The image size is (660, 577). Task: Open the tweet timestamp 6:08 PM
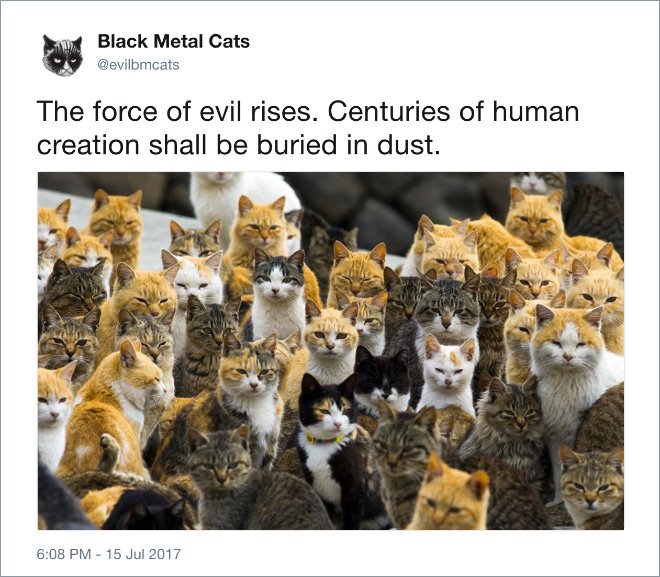(x=64, y=553)
